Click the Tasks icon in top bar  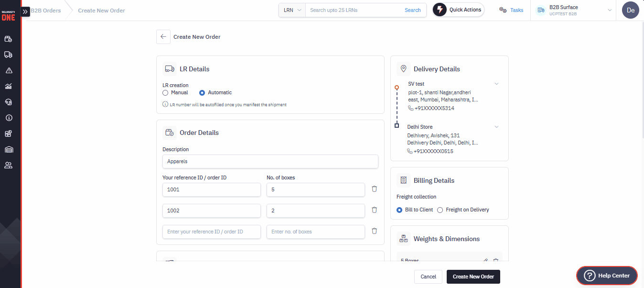[x=503, y=10]
